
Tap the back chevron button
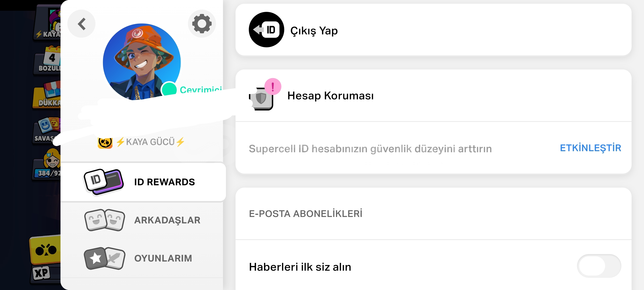pyautogui.click(x=81, y=24)
